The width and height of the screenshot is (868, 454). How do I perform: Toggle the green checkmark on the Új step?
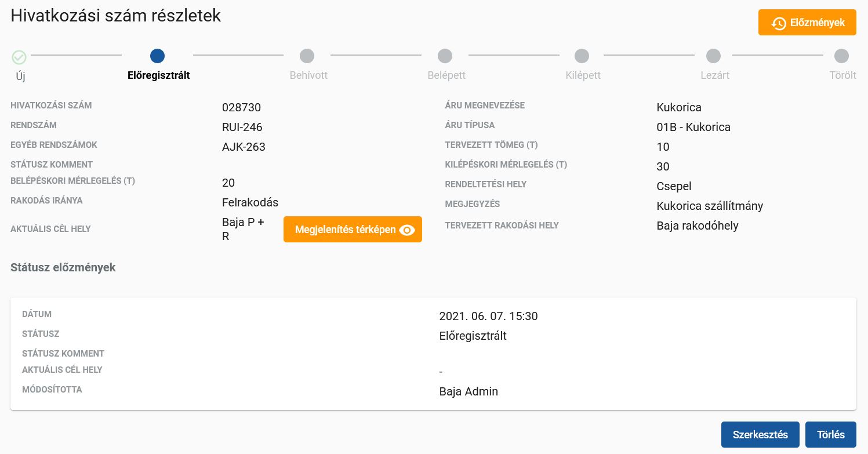[19, 56]
